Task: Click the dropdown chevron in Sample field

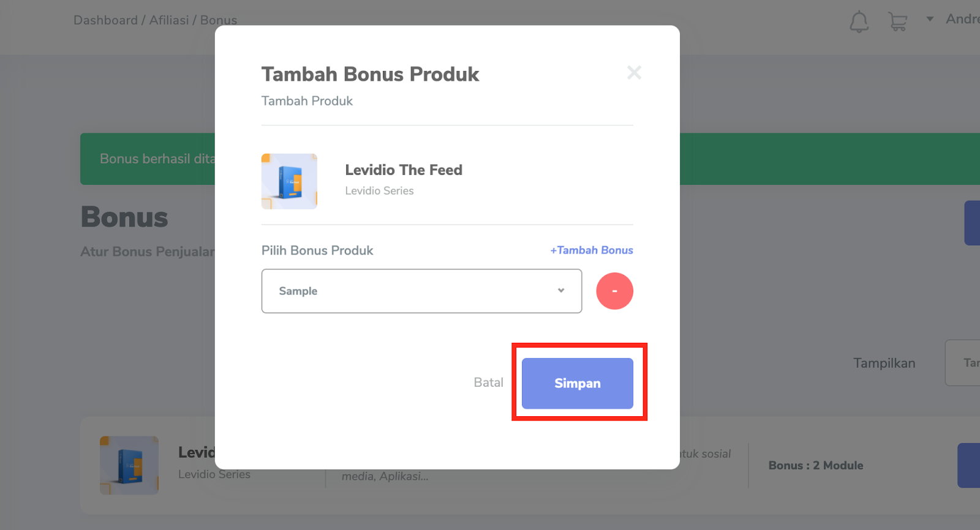Action: (x=561, y=291)
